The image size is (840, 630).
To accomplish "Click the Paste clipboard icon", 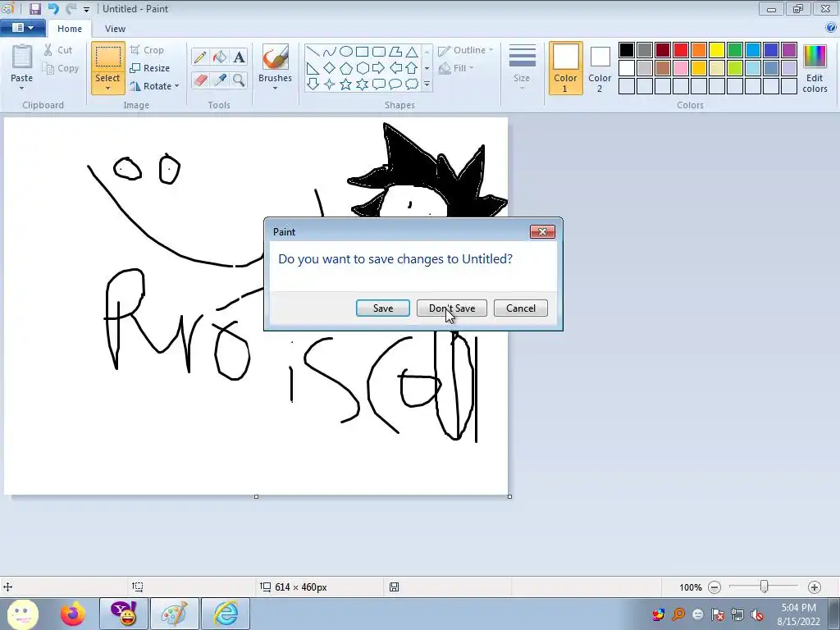I will (x=22, y=57).
